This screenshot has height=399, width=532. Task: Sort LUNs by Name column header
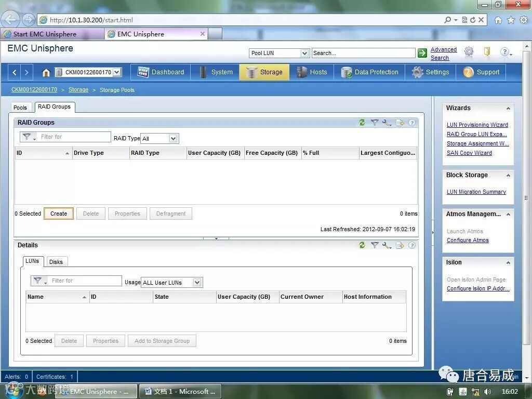click(x=57, y=297)
